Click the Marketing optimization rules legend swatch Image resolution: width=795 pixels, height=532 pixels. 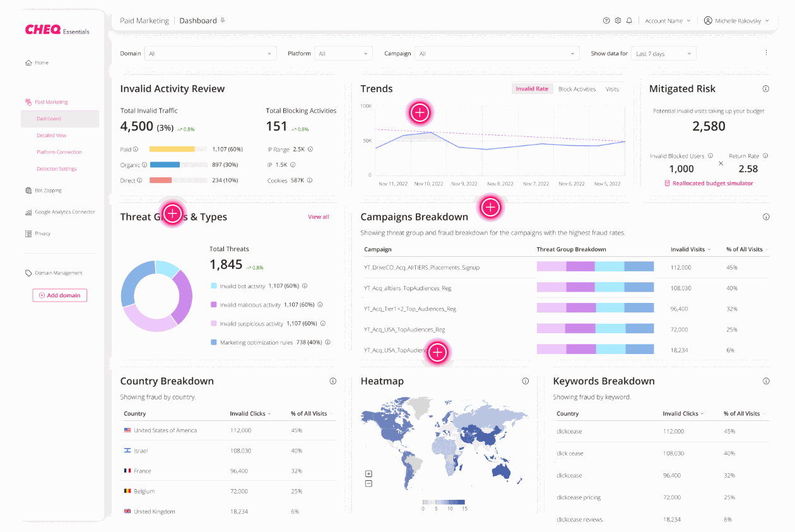pyautogui.click(x=214, y=343)
